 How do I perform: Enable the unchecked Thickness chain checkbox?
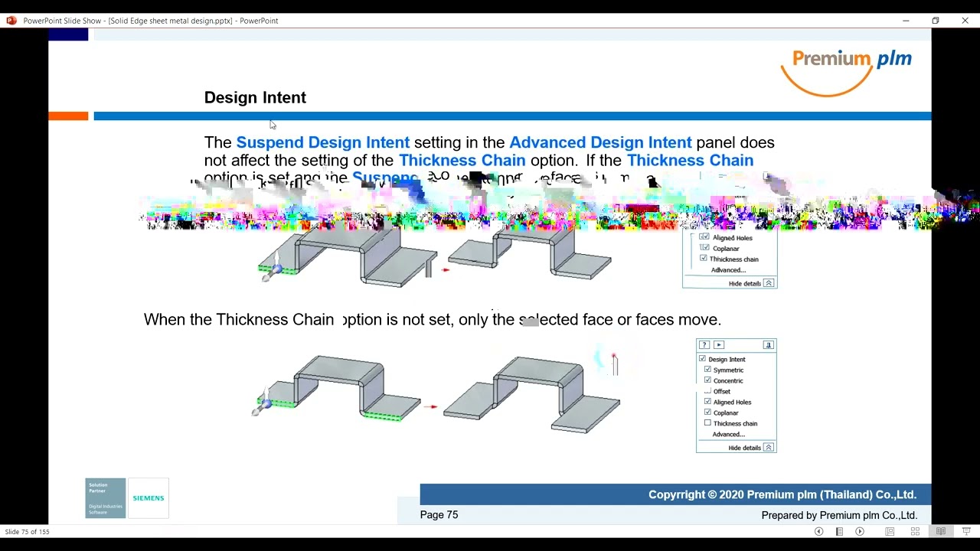pos(707,423)
